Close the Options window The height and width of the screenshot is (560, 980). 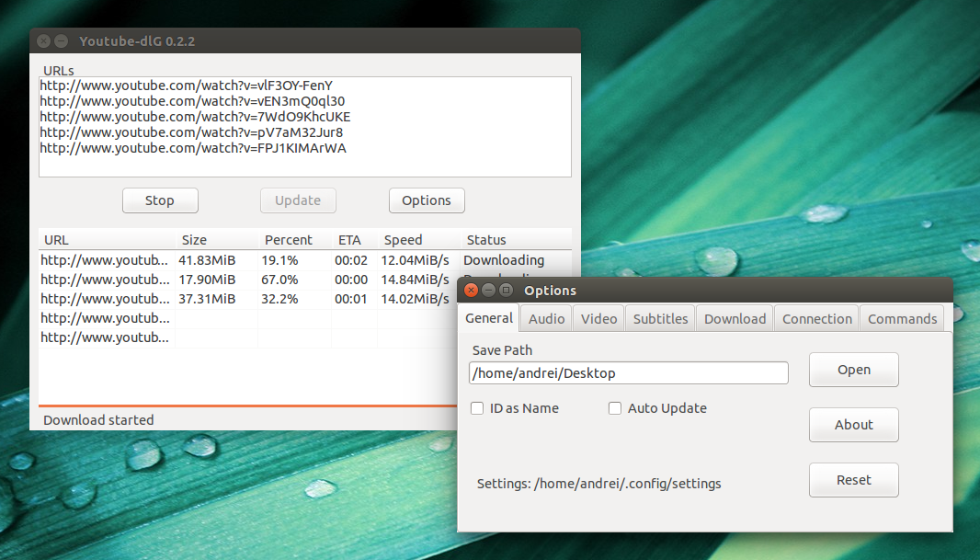pos(472,290)
